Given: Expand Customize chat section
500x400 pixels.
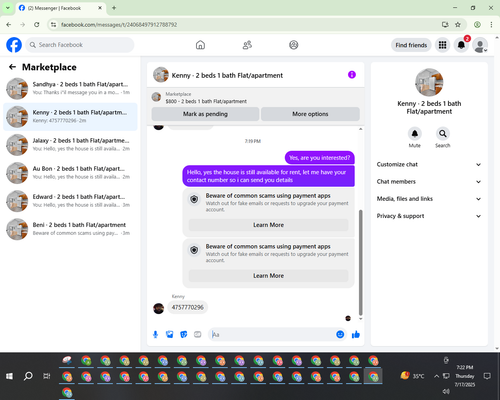Looking at the screenshot, I should coord(429,164).
